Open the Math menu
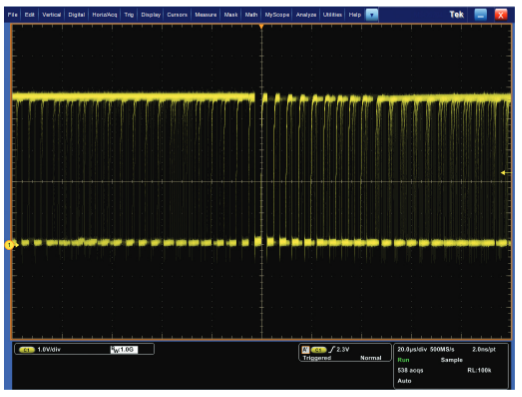Image resolution: width=522 pixels, height=397 pixels. [x=251, y=15]
